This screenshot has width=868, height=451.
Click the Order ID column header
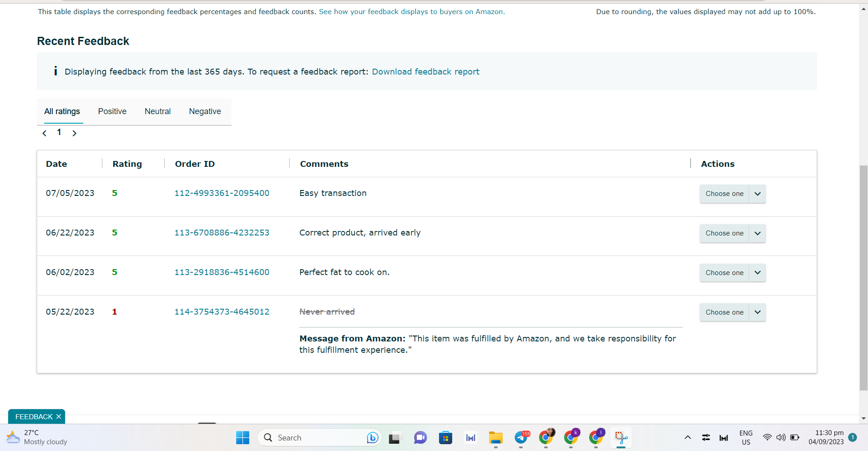coord(195,164)
